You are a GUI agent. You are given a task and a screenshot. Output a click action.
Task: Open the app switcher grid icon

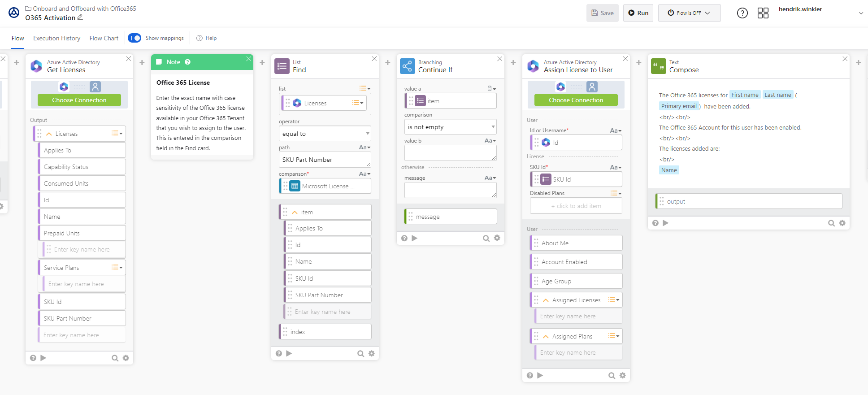click(763, 13)
